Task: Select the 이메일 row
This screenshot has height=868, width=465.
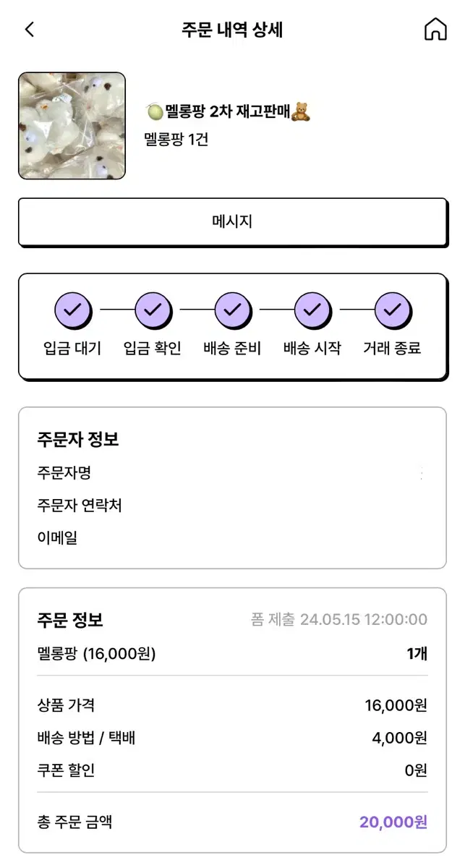Action: point(232,537)
